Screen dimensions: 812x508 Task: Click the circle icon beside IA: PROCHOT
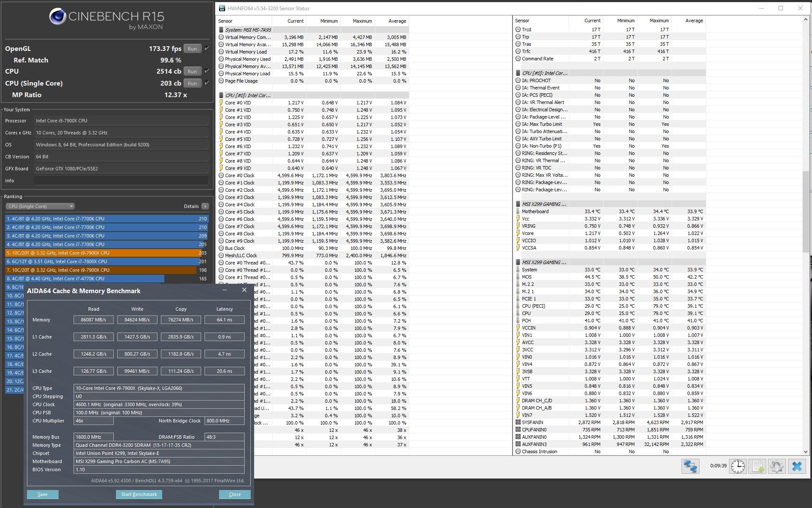click(518, 80)
